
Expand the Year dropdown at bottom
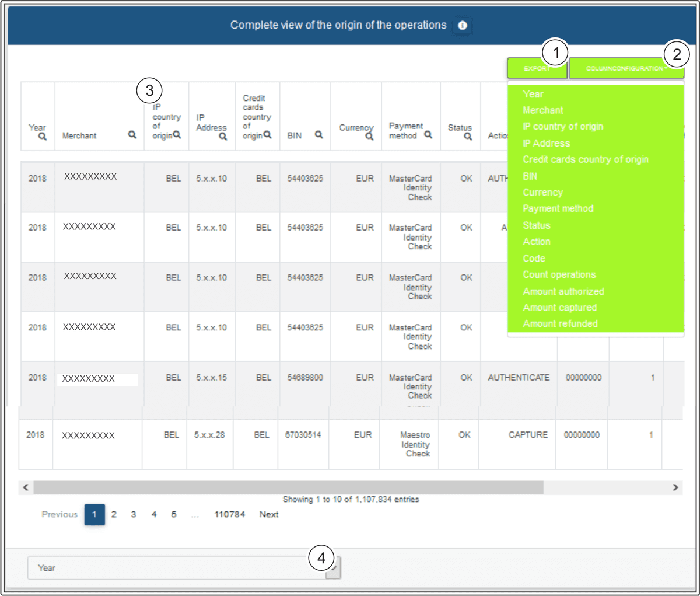click(x=333, y=568)
